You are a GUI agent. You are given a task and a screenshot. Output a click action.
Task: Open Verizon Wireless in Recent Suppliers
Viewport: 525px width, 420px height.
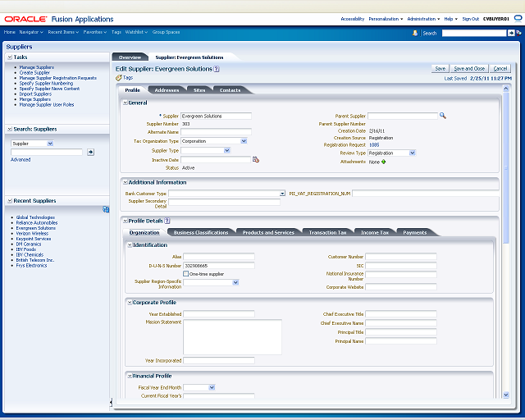tap(32, 234)
